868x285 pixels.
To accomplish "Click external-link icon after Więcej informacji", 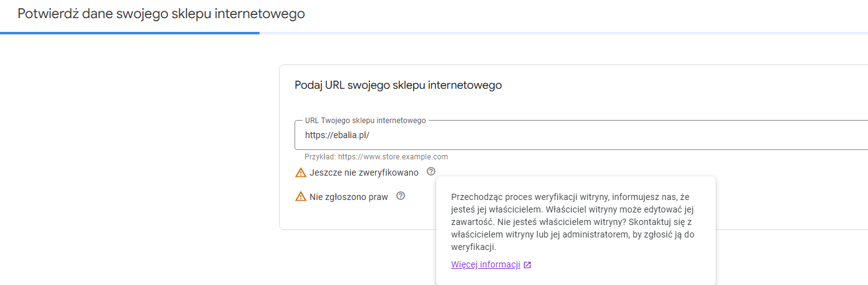I will (527, 265).
